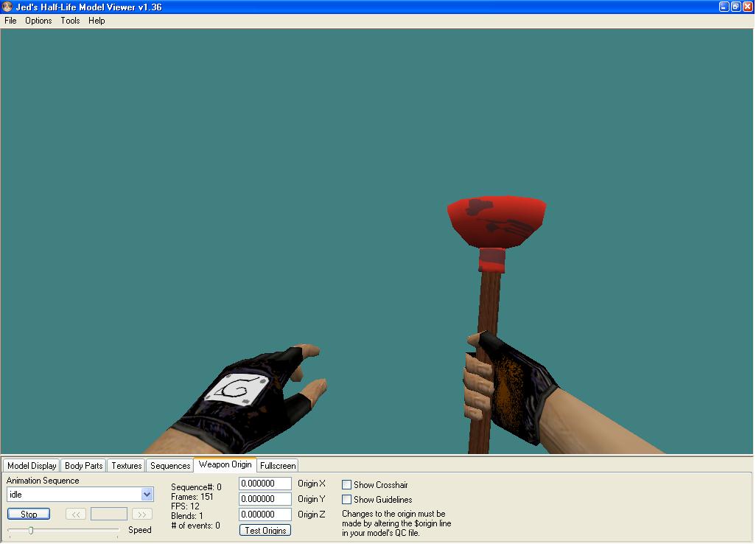Image resolution: width=756 pixels, height=544 pixels.
Task: Click the Test Origins button
Action: tap(265, 531)
